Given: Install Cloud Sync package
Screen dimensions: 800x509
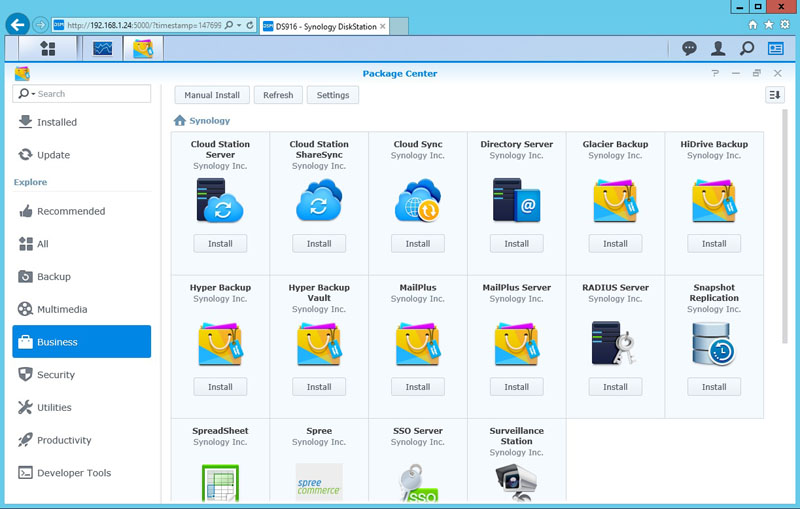Looking at the screenshot, I should tap(417, 244).
